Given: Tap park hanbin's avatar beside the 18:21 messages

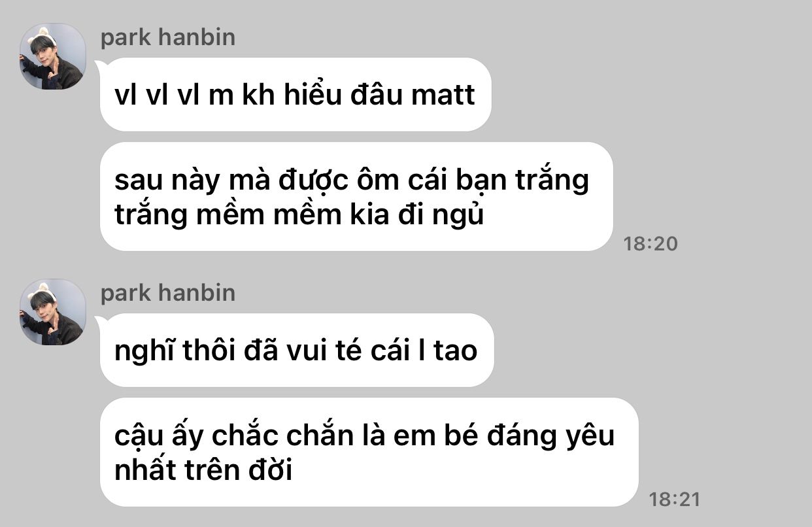Looking at the screenshot, I should pyautogui.click(x=52, y=312).
